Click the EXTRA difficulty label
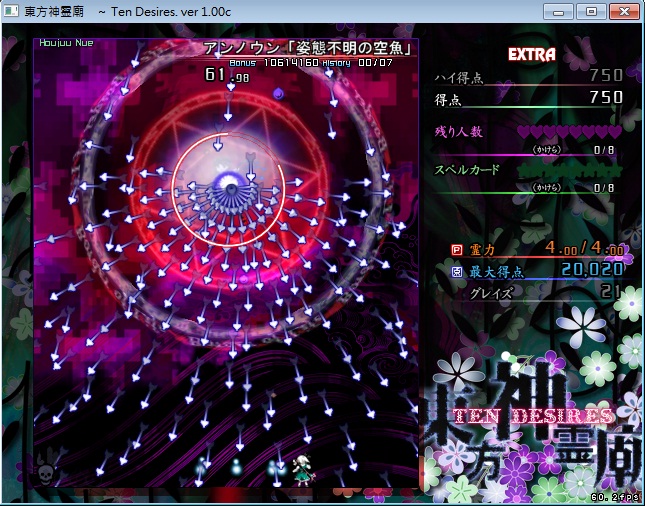 coord(531,54)
